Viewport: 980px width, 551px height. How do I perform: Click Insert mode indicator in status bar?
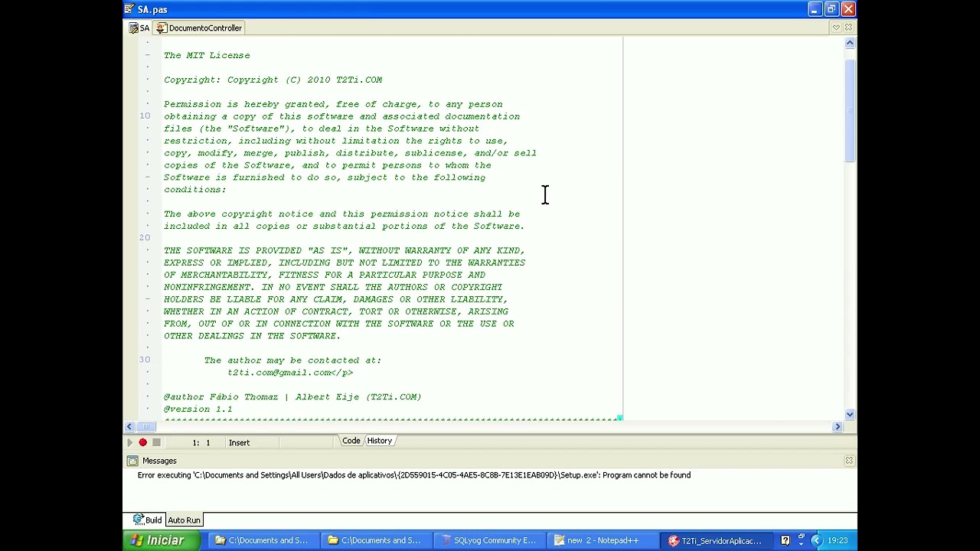tap(239, 442)
